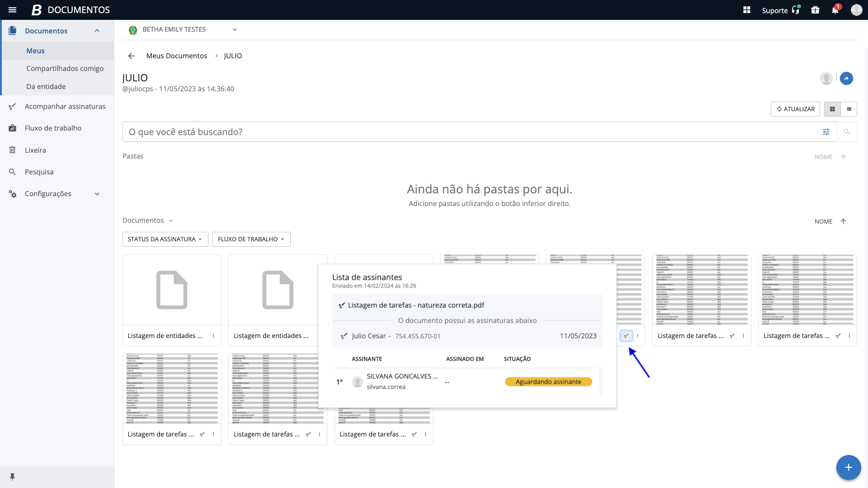This screenshot has width=868, height=488.
Task: Open STATUS DA ASSINATURA filter dropdown
Action: 165,239
